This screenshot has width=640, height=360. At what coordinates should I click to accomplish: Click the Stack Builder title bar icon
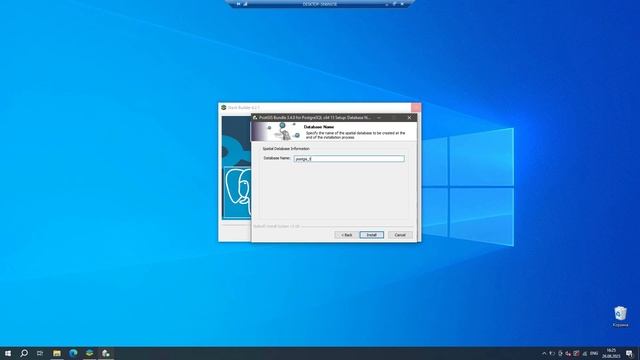[224, 107]
